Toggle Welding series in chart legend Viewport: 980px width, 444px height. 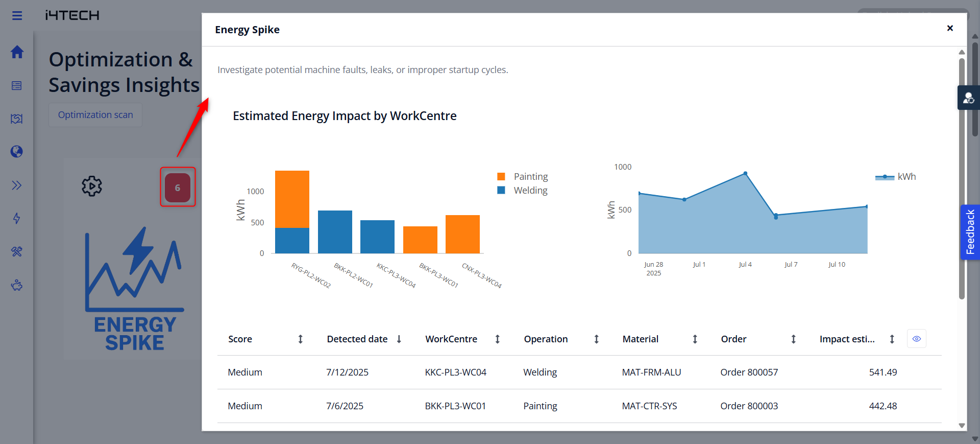[523, 191]
